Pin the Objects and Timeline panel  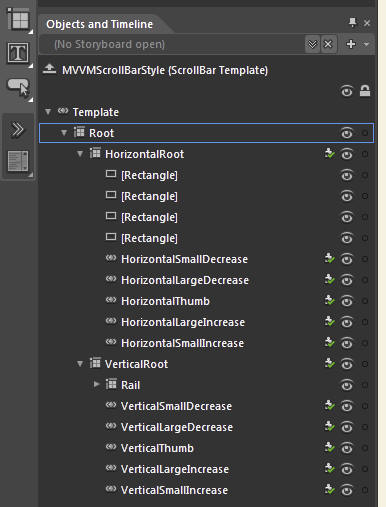point(352,23)
